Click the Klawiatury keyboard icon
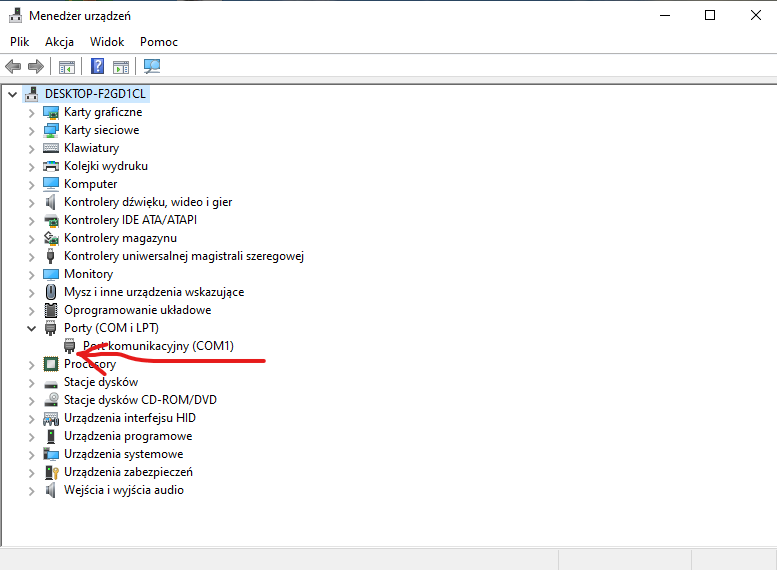This screenshot has width=777, height=570. [52, 148]
